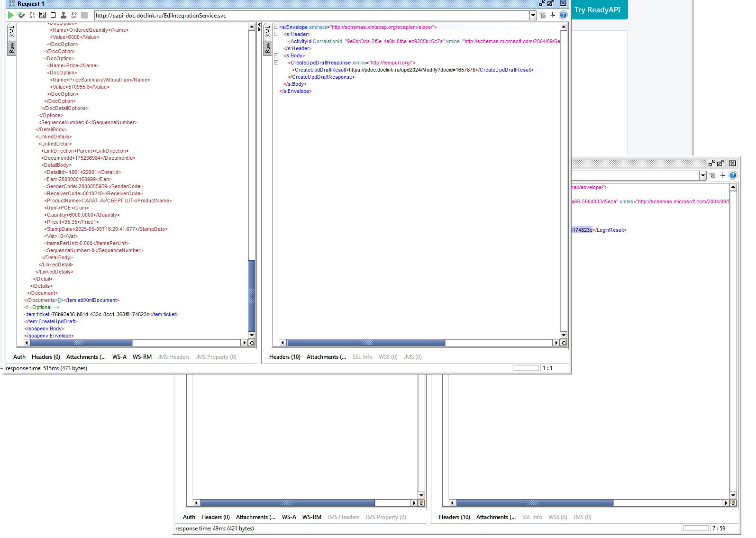Click the person/stamp icon in the request toolbar
Image resolution: width=756 pixels, height=538 pixels.
(64, 15)
